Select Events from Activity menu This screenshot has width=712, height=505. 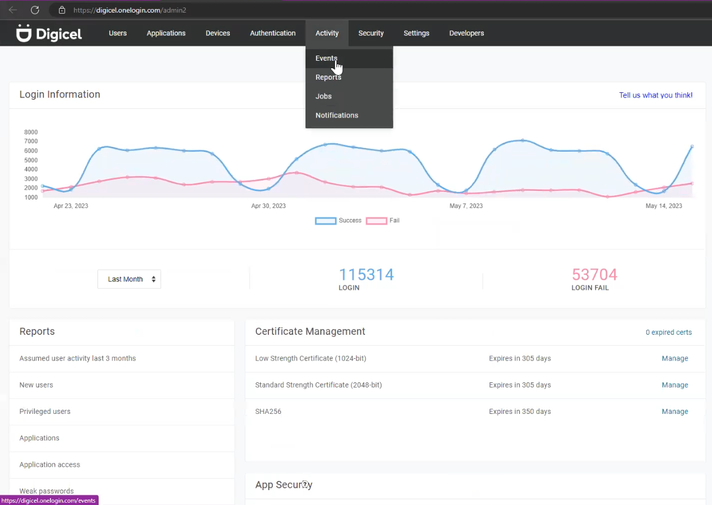[x=327, y=58]
